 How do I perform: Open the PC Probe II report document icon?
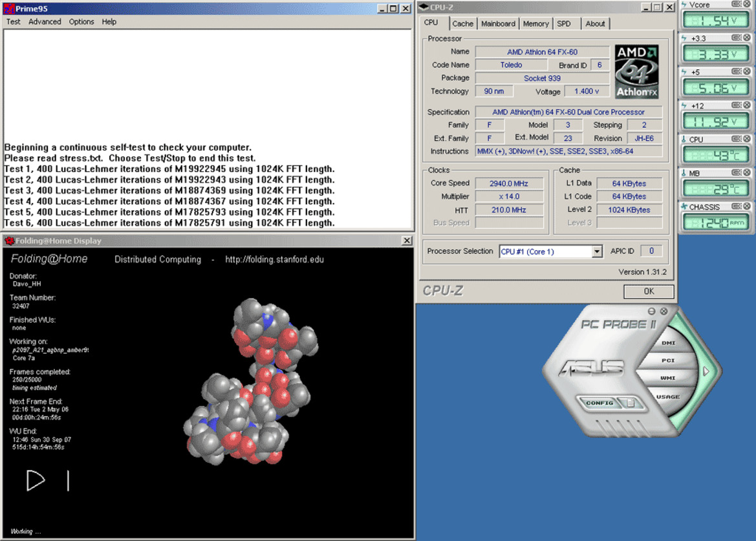630,403
